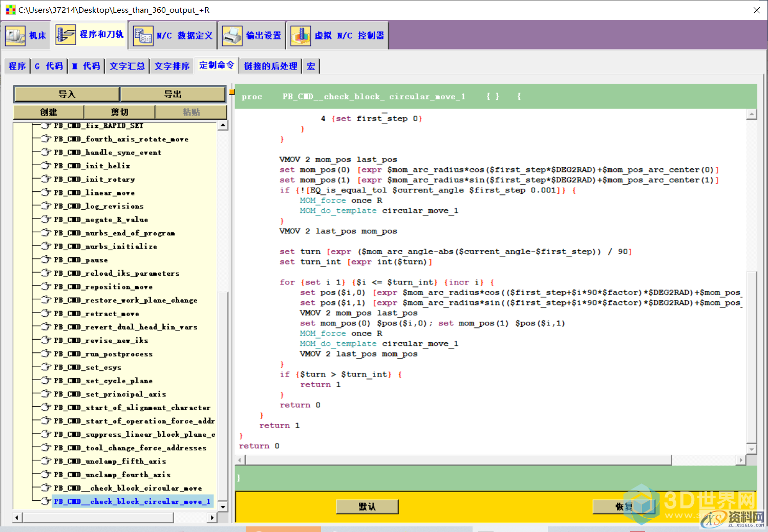Click the 导入 import button
This screenshot has height=532, width=768.
click(67, 94)
